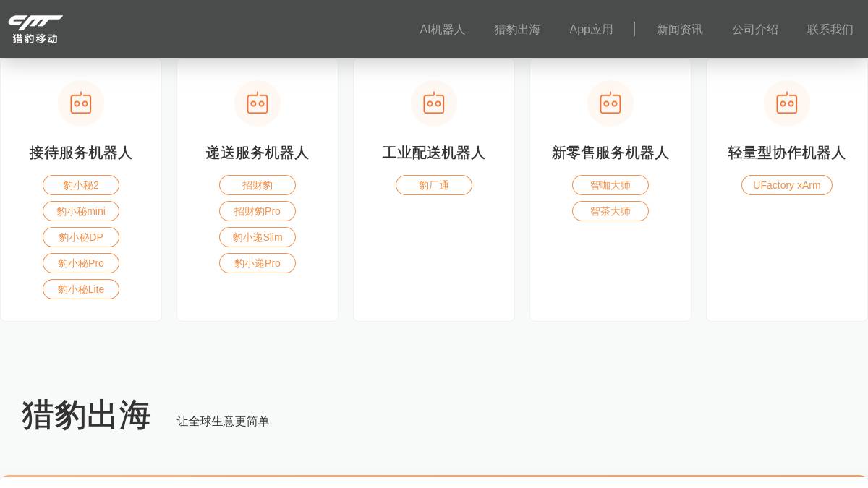Viewport: 868px width, 488px height.
Task: Select 联系我们 in the top nav
Action: [830, 30]
